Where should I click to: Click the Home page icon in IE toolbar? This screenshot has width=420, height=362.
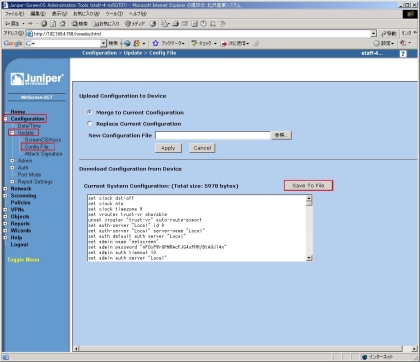click(x=62, y=24)
